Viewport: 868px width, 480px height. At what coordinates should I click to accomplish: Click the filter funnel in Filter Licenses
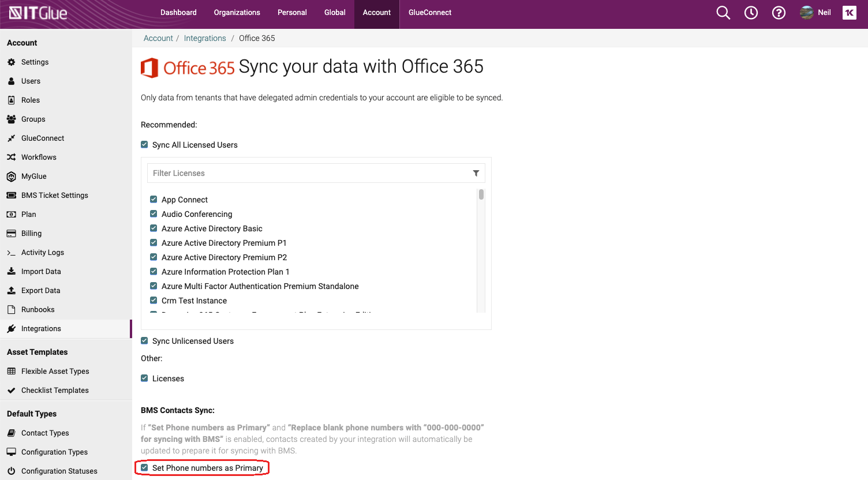[476, 173]
